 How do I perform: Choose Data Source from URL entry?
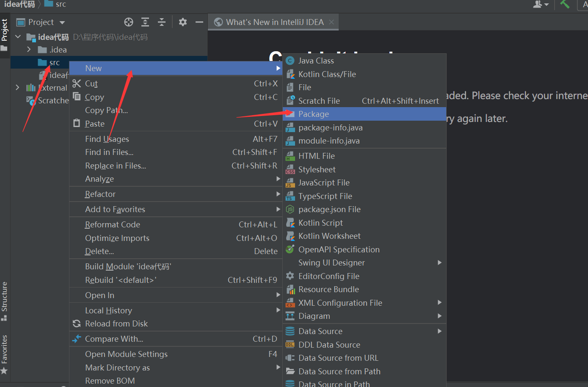[364, 358]
